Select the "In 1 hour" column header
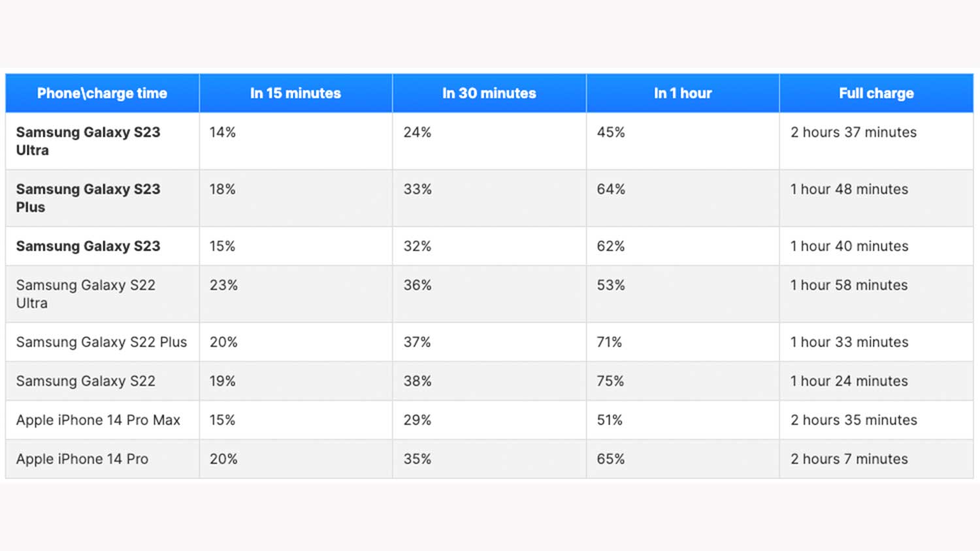This screenshot has width=980, height=551. [683, 93]
